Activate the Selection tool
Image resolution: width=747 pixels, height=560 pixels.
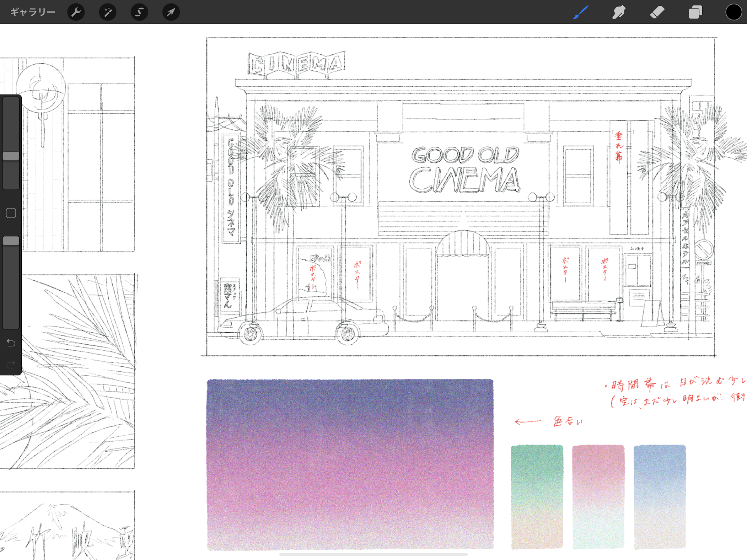(139, 12)
